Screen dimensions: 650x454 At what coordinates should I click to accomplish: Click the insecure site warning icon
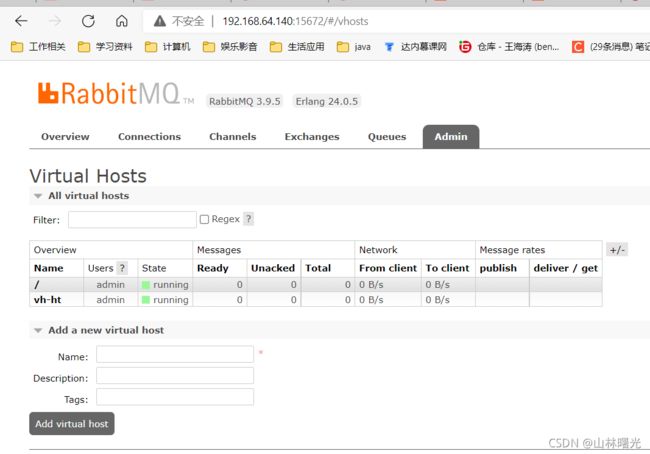[160, 21]
